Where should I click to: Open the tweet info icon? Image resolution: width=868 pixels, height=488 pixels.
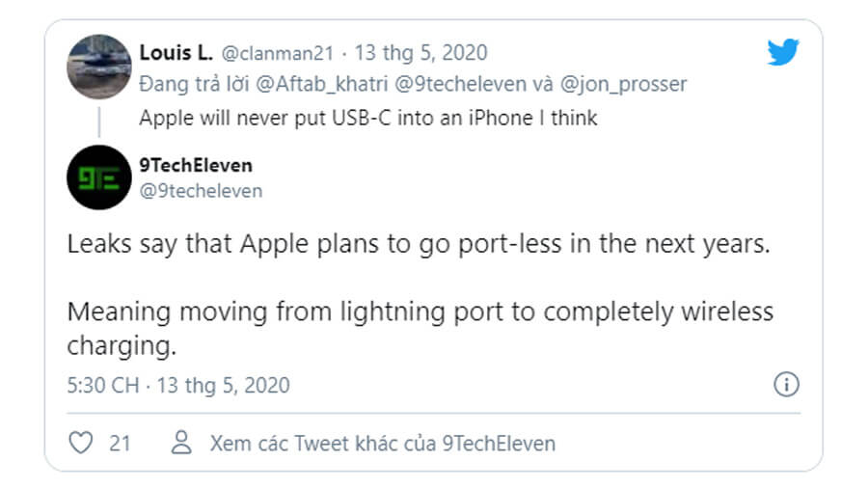click(787, 385)
